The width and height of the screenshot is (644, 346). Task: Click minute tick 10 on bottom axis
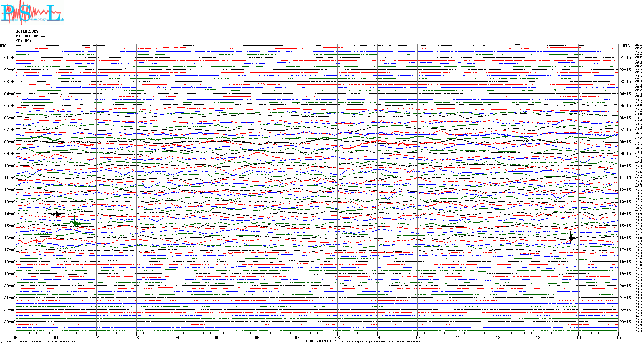coord(418,337)
